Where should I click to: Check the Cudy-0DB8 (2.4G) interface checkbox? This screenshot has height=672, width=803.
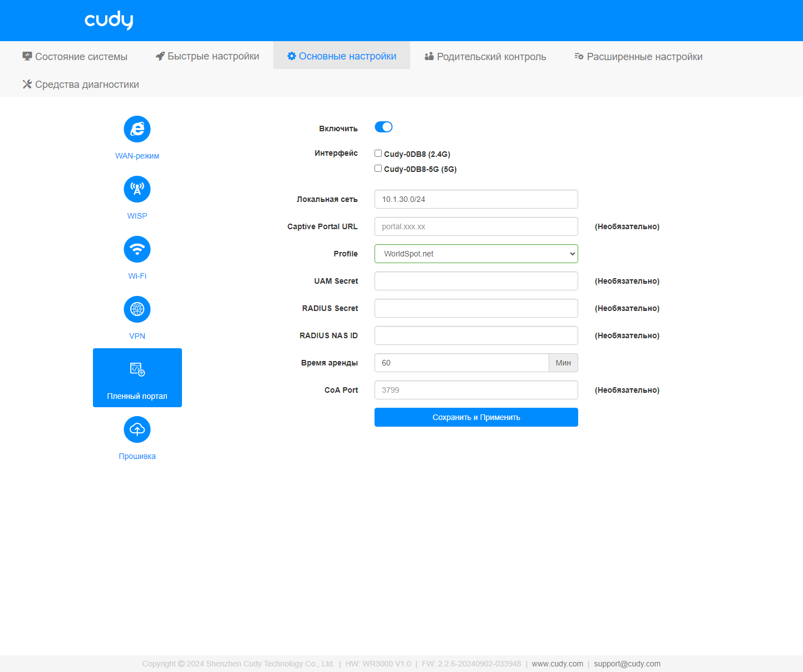pyautogui.click(x=378, y=154)
